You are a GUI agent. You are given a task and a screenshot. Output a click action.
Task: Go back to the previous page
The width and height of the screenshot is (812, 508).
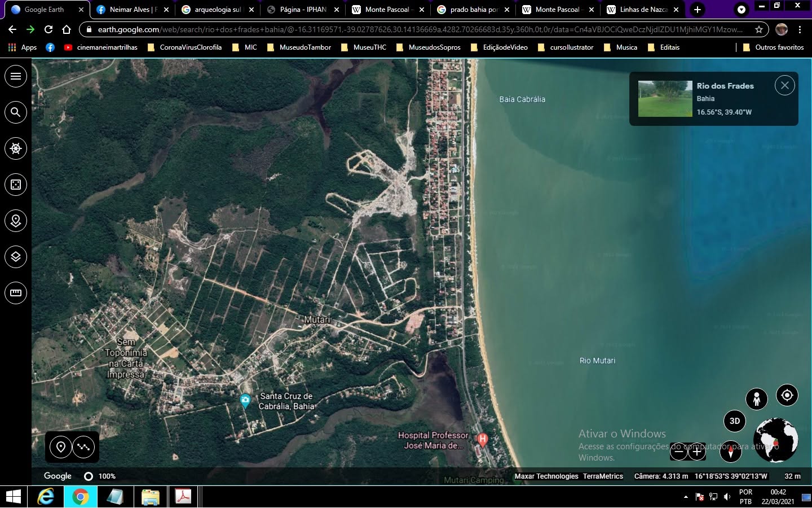tap(12, 29)
